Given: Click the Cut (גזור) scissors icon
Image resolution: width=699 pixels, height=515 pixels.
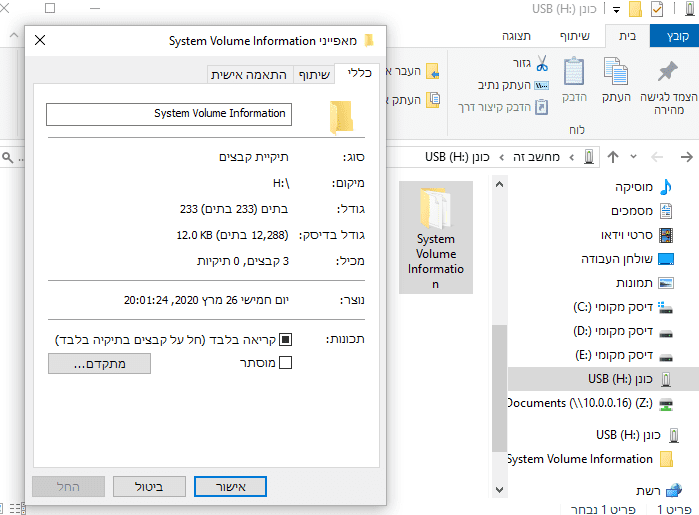Looking at the screenshot, I should 541,64.
